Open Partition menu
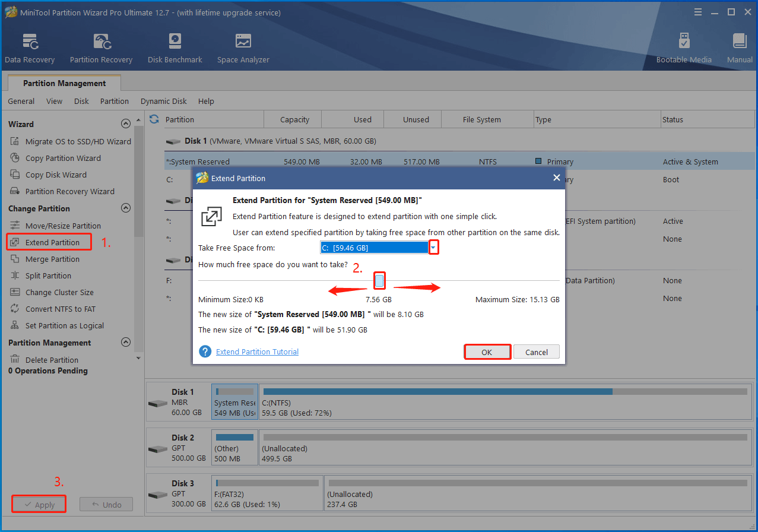Screen dimensions: 758x532 pos(115,101)
